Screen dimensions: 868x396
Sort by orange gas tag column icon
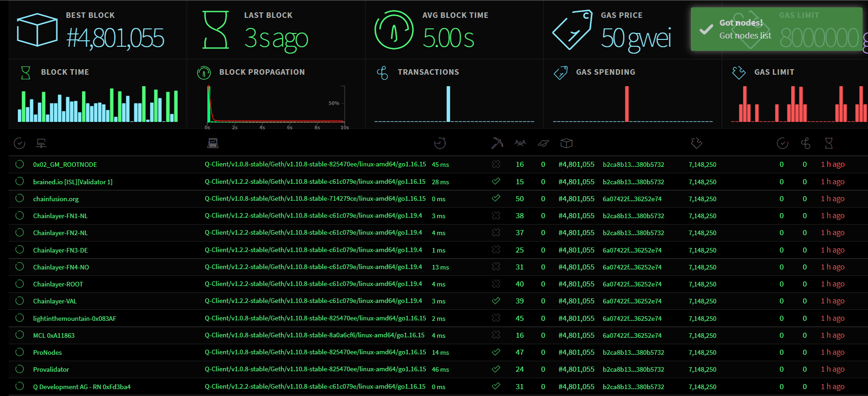click(696, 143)
